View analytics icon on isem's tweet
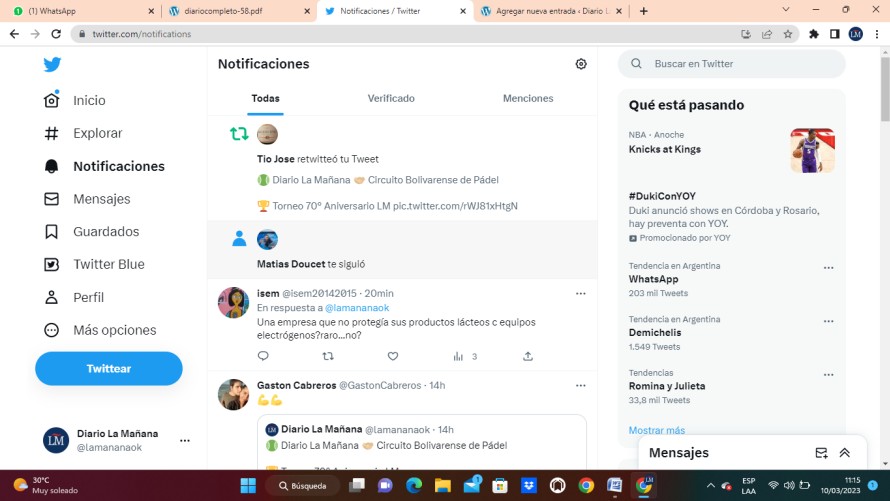The image size is (890, 501). click(x=458, y=356)
